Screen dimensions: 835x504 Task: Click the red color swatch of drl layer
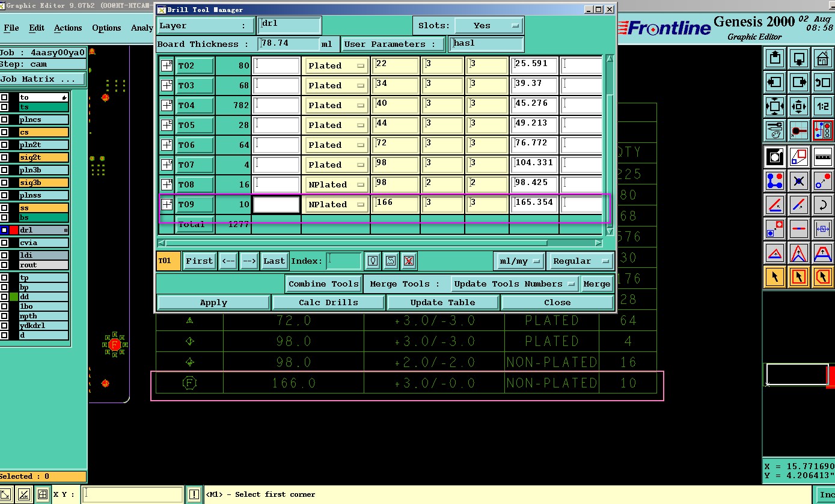point(14,230)
